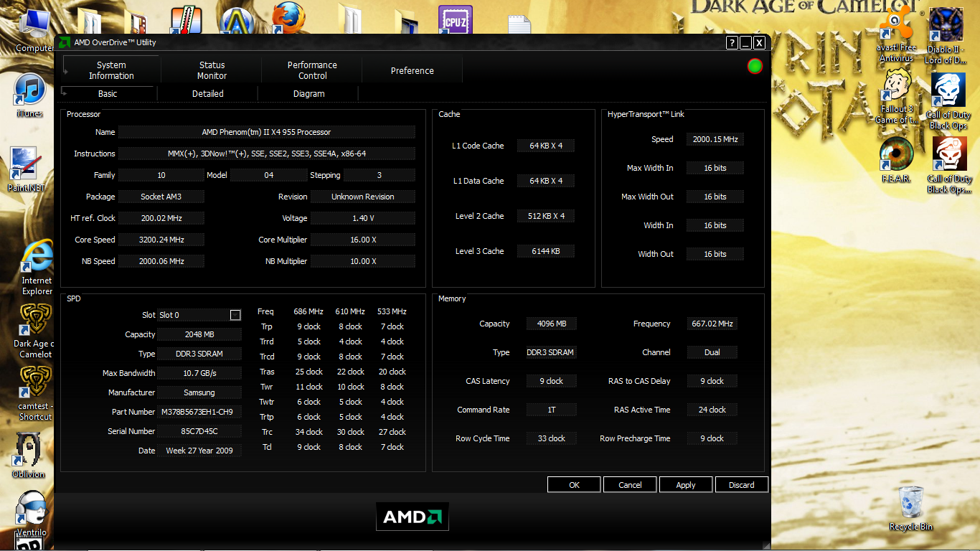Image resolution: width=980 pixels, height=551 pixels.
Task: Click the green status indicator light
Action: pyautogui.click(x=754, y=65)
